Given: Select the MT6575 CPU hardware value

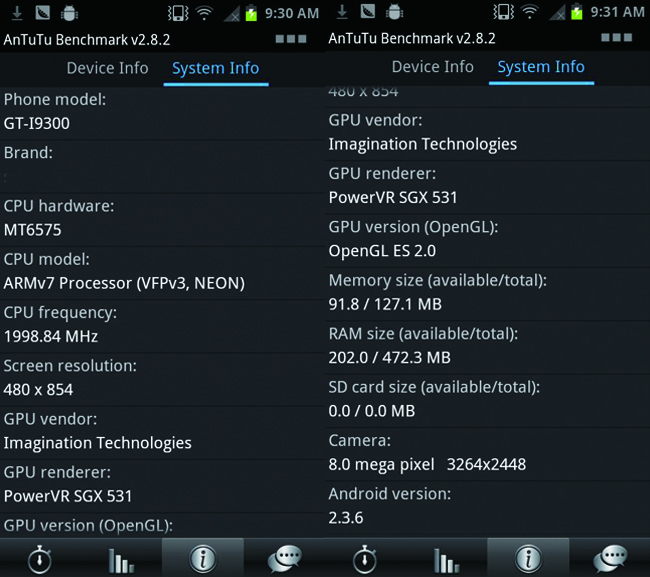Looking at the screenshot, I should point(32,230).
